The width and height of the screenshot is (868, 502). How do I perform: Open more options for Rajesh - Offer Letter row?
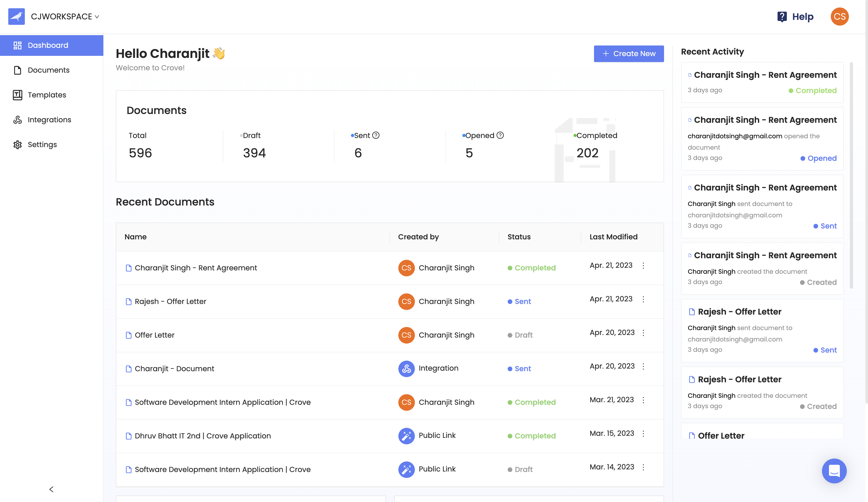point(643,299)
